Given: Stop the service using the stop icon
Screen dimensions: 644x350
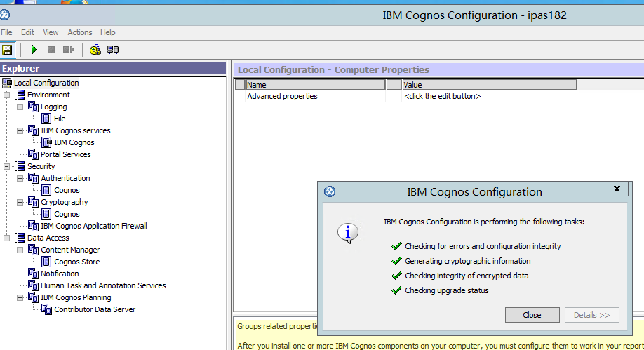Looking at the screenshot, I should coord(51,50).
